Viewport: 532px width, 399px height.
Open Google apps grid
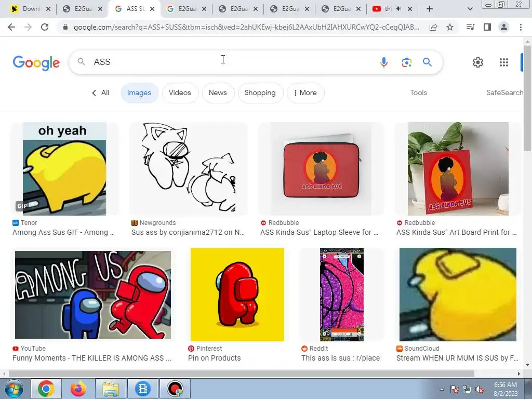pos(504,62)
